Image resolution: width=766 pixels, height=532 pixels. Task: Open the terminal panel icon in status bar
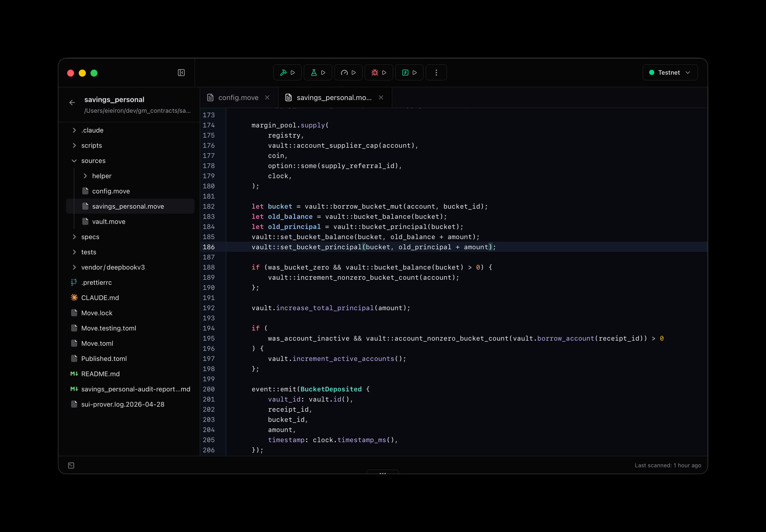pyautogui.click(x=71, y=465)
